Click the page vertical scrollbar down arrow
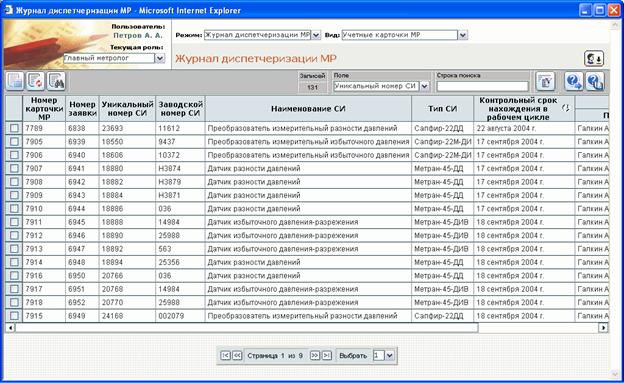Viewport: 624px width, 383px height. 615,374
